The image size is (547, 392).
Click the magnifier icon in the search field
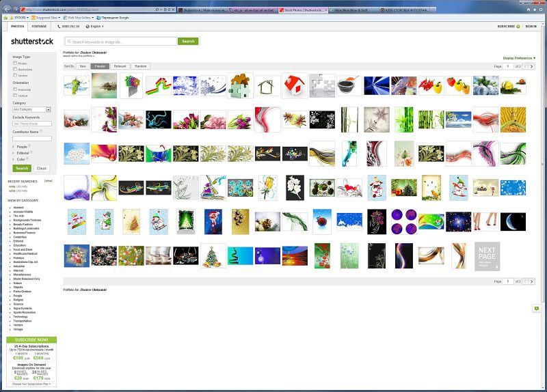point(69,42)
